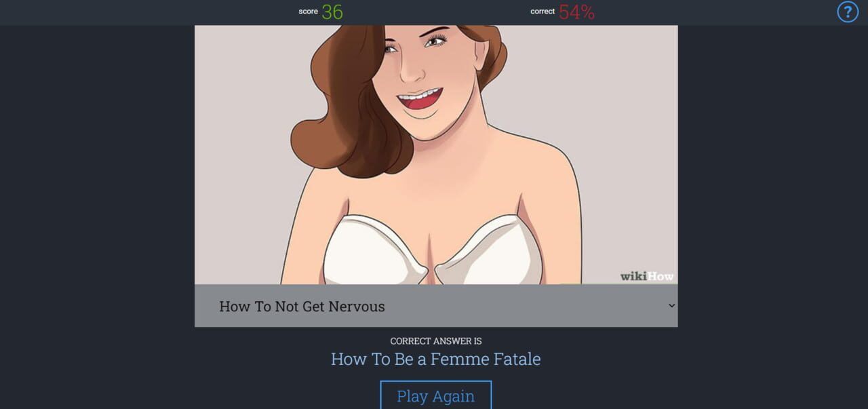Click the 'wiki' part of the watermark
This screenshot has width=868, height=409.
tap(633, 276)
